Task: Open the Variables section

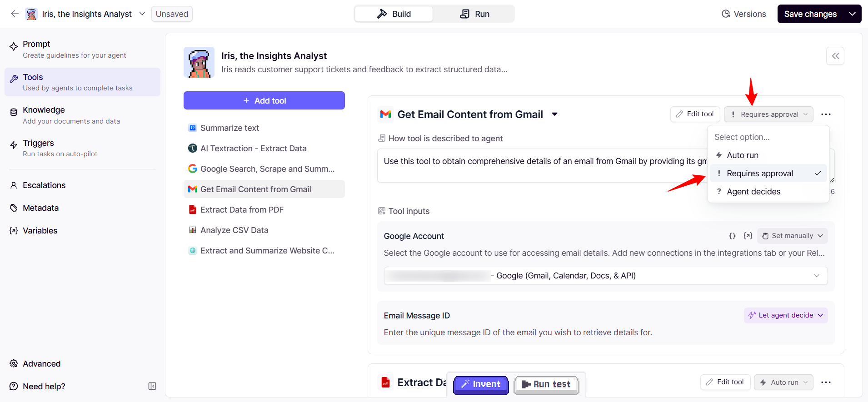Action: [x=82, y=231]
